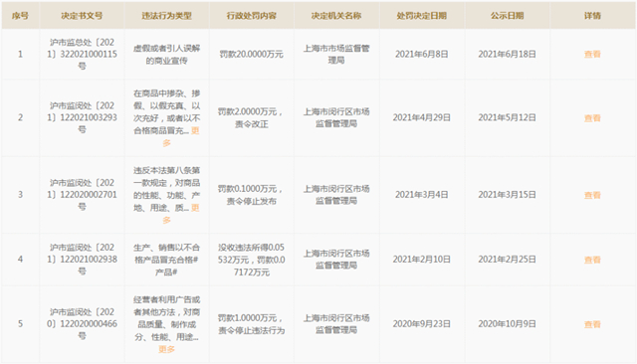Open 查看 details for row 1
637x364 pixels.
point(592,54)
